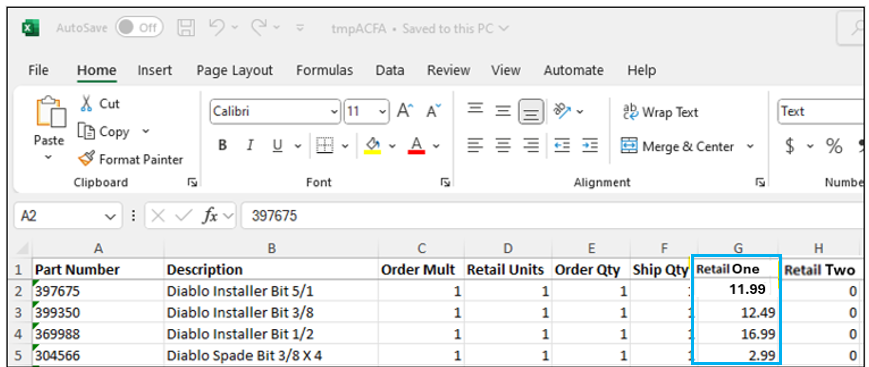This screenshot has width=869, height=367.
Task: Click the Save floppy disk icon
Action: coord(186,28)
